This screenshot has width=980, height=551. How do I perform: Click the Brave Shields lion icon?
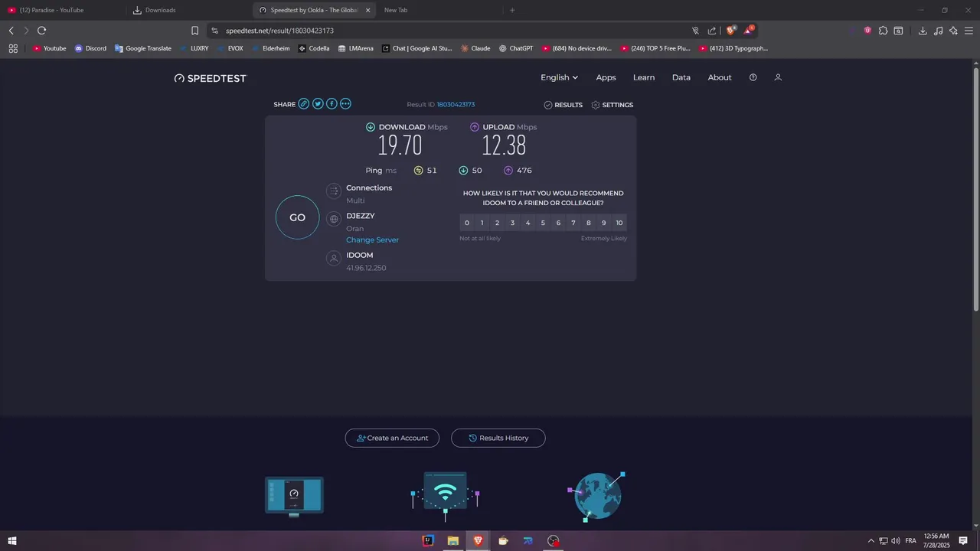click(731, 31)
